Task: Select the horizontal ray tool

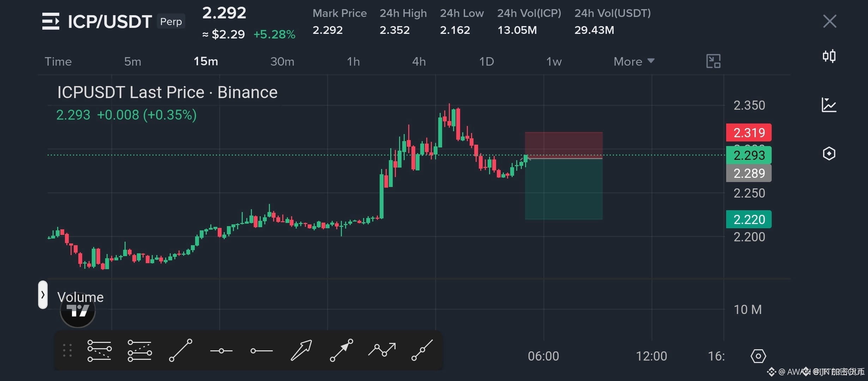Action: (x=261, y=351)
